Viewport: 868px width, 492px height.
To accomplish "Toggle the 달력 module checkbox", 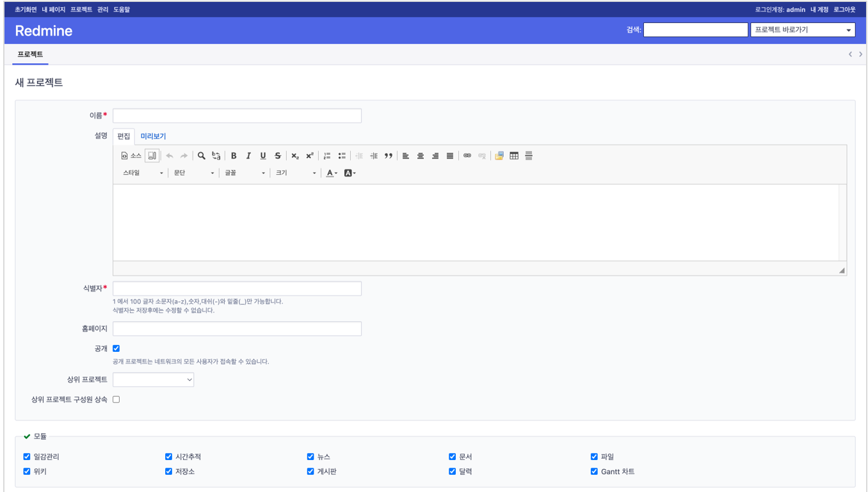I will 453,472.
